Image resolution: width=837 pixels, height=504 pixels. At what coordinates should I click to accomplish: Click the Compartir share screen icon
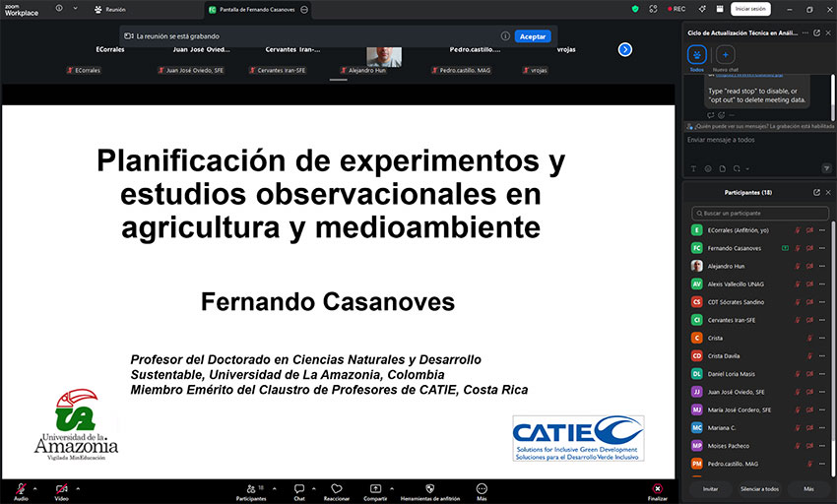pyautogui.click(x=375, y=488)
